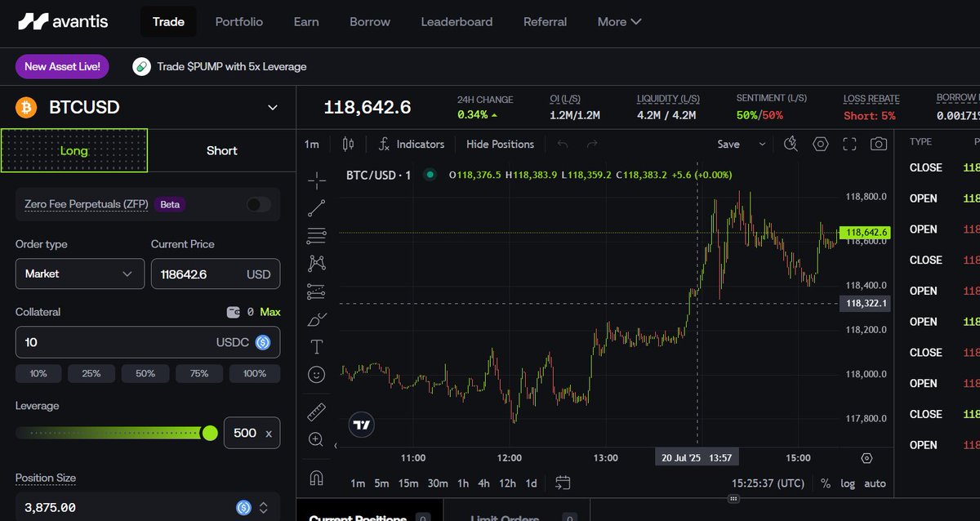Select the Long side
Image resolution: width=980 pixels, height=521 pixels.
73,150
